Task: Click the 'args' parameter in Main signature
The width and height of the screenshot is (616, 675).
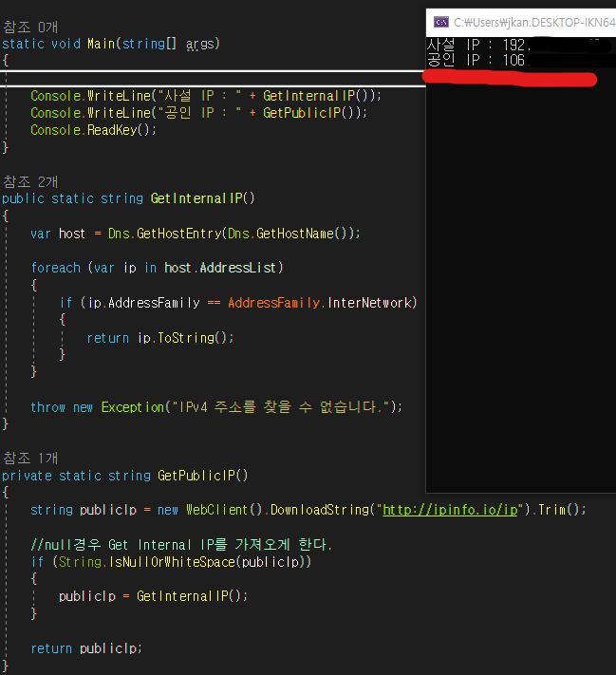Action: point(199,44)
